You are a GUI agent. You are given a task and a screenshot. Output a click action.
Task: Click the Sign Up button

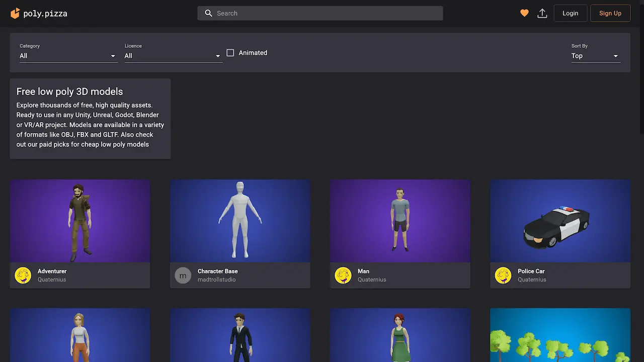pyautogui.click(x=610, y=14)
